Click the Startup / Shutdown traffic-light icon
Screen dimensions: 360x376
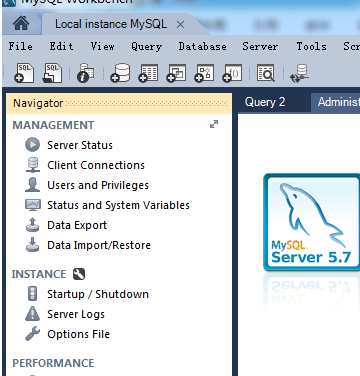coord(32,294)
